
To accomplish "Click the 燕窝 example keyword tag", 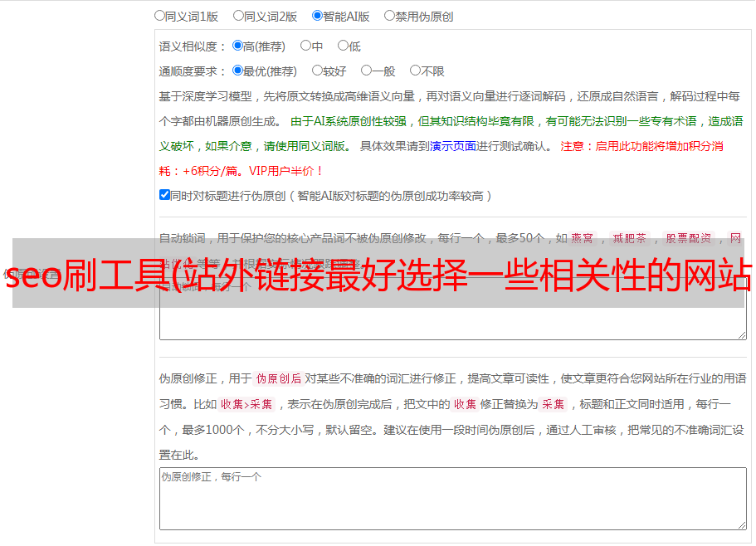I will tap(582, 238).
